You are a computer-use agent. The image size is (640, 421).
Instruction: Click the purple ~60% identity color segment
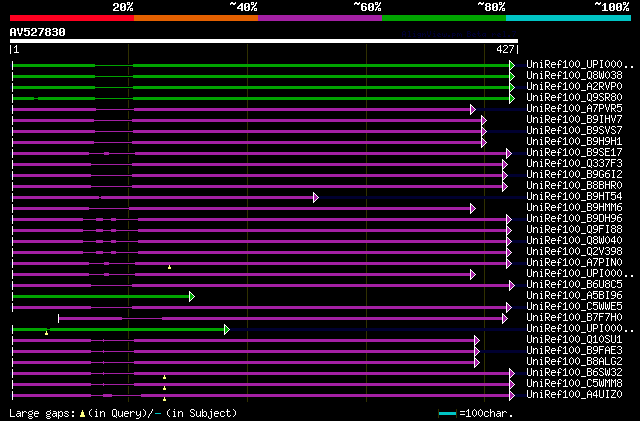tap(320, 18)
